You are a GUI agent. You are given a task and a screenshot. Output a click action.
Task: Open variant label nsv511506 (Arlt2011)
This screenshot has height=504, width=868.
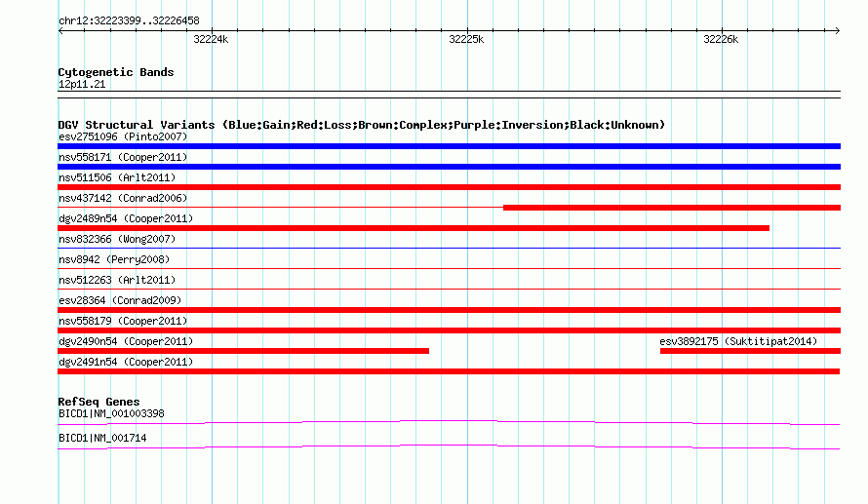pyautogui.click(x=117, y=177)
